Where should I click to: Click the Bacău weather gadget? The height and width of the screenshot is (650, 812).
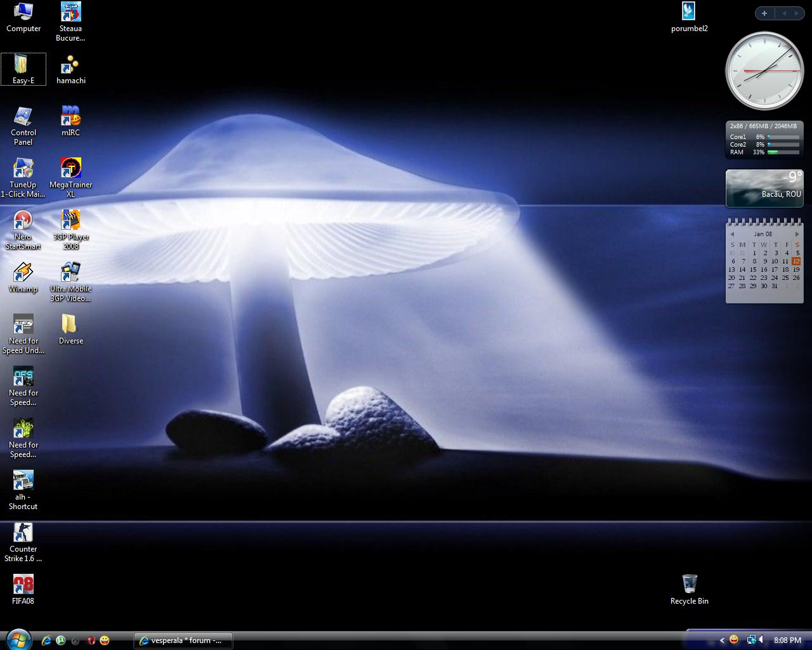[x=764, y=188]
